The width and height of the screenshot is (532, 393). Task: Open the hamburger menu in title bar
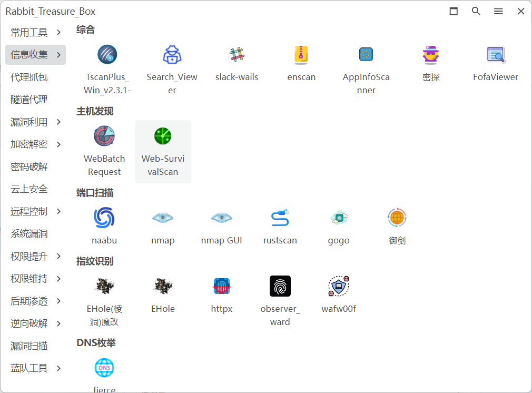click(x=498, y=11)
